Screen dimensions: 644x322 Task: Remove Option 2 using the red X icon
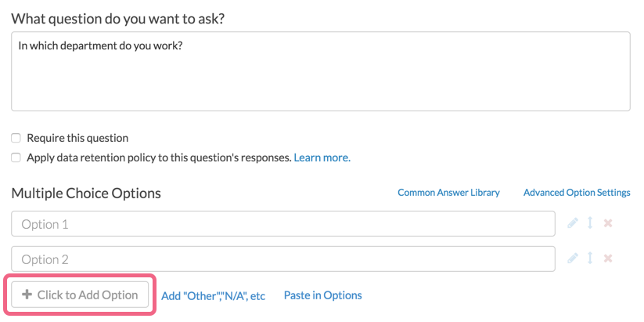pyautogui.click(x=608, y=259)
